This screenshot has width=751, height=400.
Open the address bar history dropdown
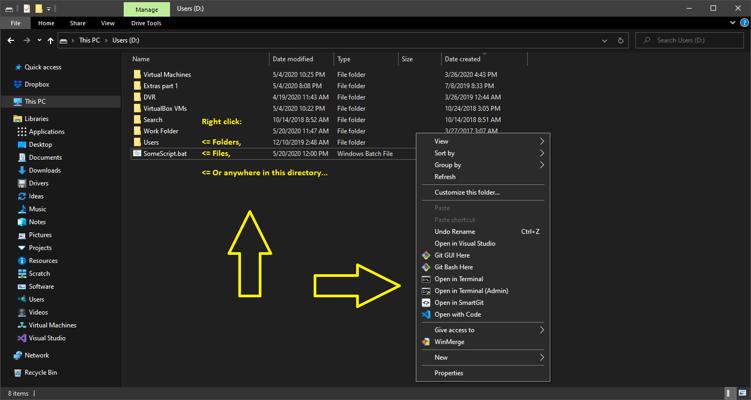coord(605,41)
